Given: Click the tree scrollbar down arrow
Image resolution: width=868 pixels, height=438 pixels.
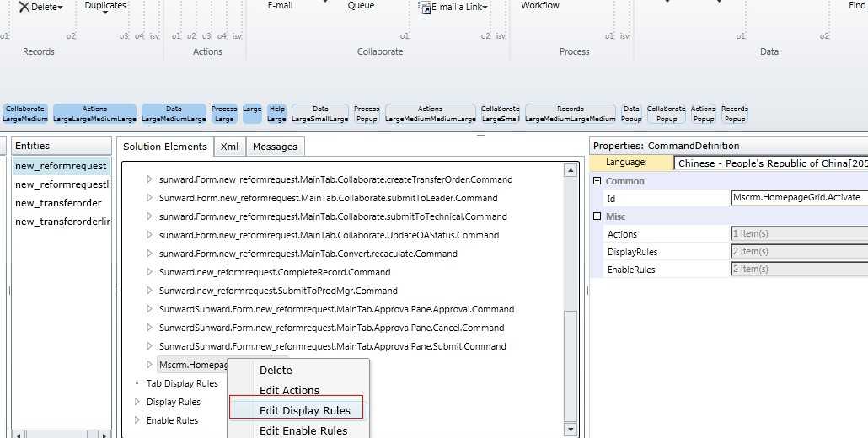Looking at the screenshot, I should (x=571, y=429).
